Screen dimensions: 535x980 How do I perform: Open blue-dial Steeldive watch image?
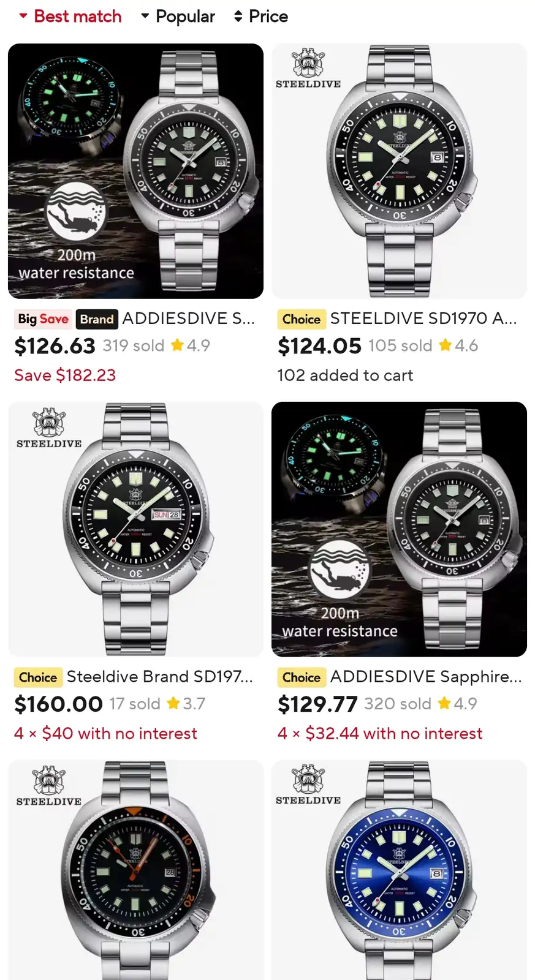(399, 870)
